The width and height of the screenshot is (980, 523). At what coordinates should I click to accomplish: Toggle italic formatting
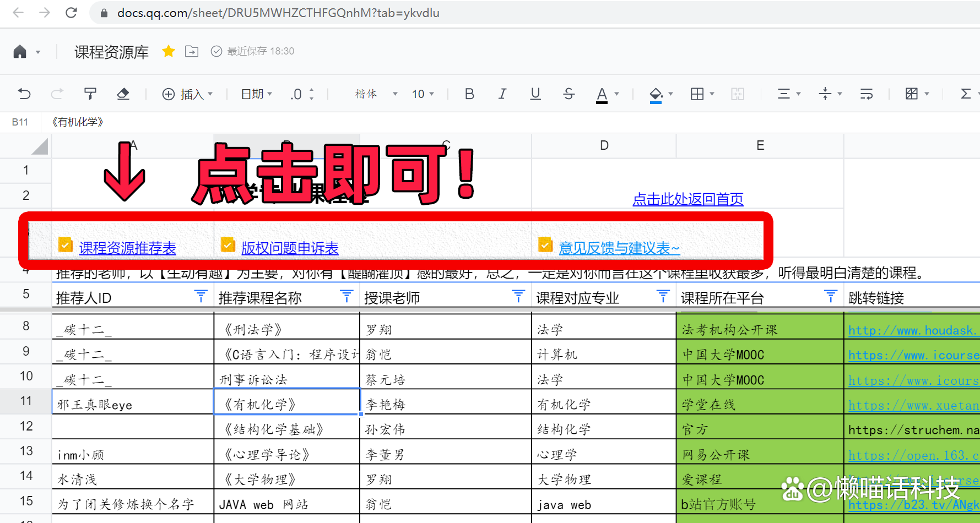(x=502, y=94)
